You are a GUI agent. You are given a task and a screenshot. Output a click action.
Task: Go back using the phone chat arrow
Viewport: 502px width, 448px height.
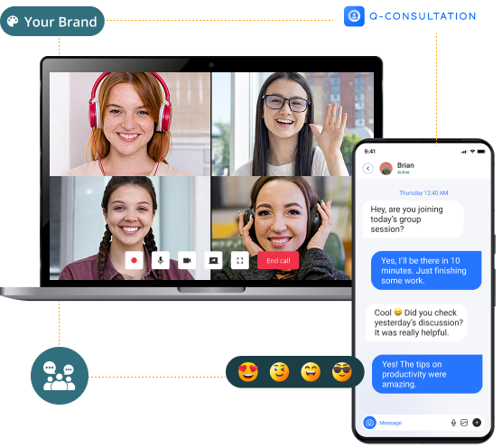[x=368, y=169]
